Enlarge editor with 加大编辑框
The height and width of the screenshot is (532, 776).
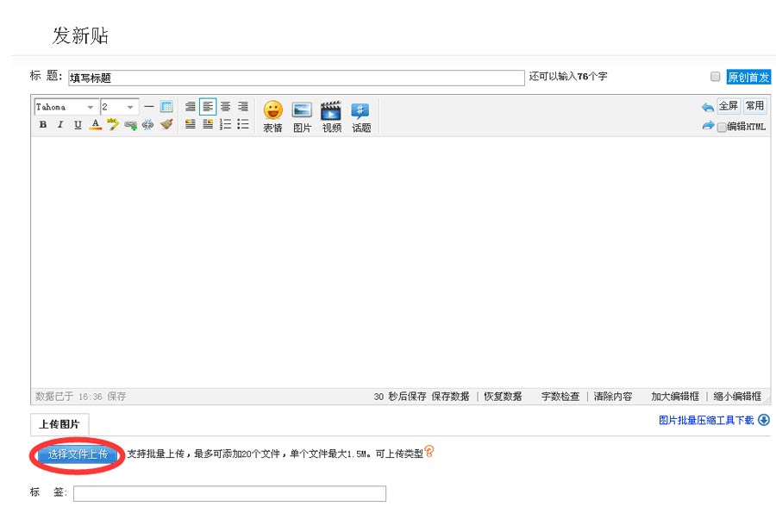[675, 397]
